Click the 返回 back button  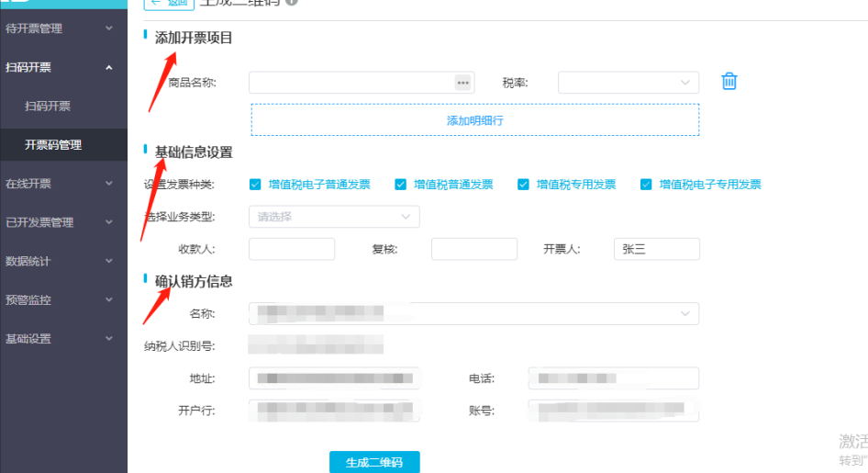169,3
